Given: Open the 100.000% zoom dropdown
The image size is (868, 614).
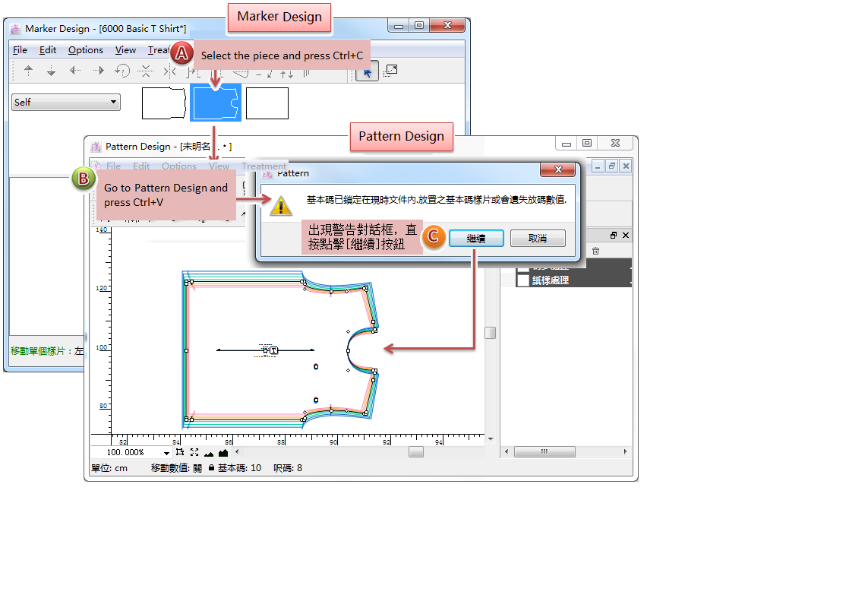Looking at the screenshot, I should tap(166, 453).
